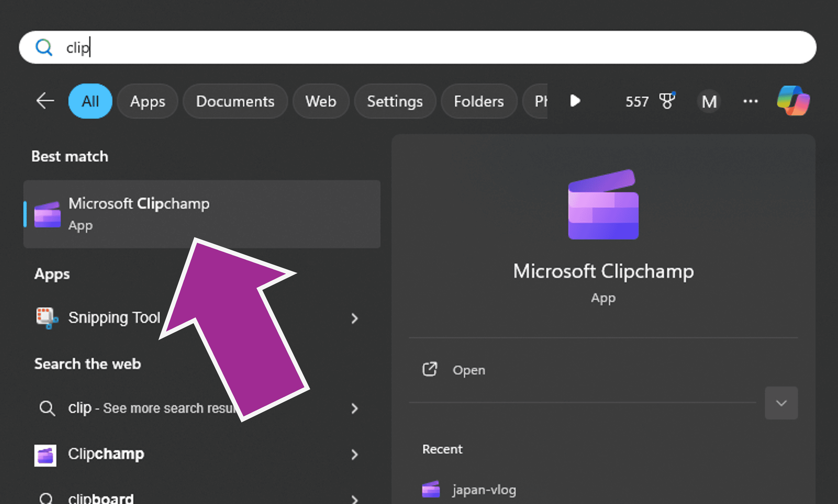This screenshot has height=504, width=838.
Task: Click the Microsoft Rewards trophy icon
Action: point(667,101)
